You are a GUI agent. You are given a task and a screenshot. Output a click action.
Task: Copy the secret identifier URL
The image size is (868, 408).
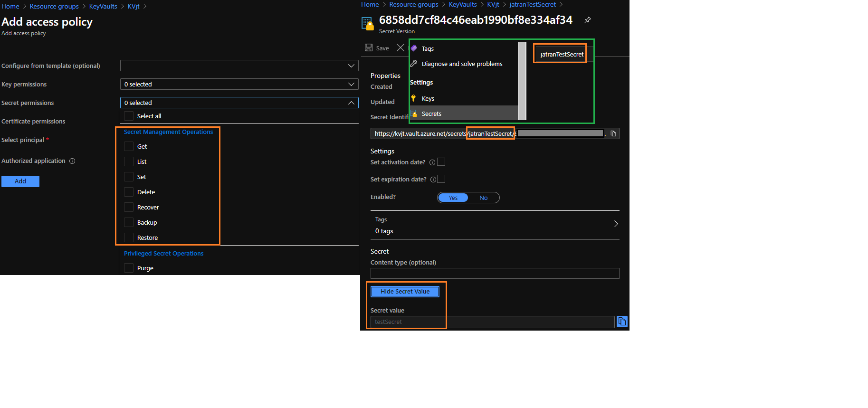(x=613, y=133)
